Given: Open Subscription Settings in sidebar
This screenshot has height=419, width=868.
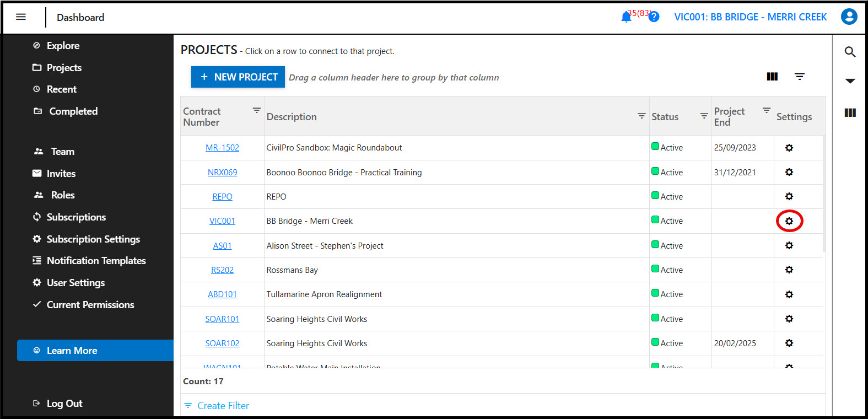Looking at the screenshot, I should 93,239.
